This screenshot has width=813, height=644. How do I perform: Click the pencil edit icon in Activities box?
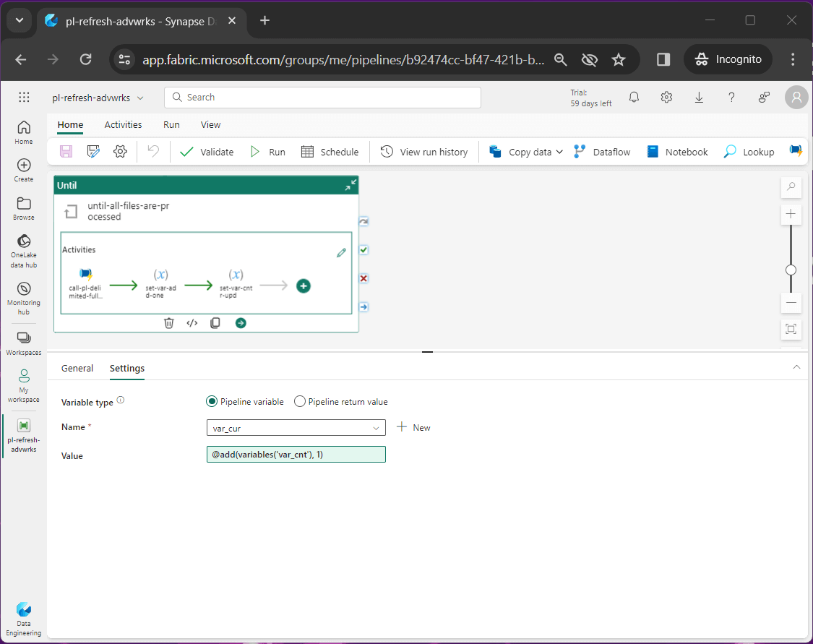[342, 253]
